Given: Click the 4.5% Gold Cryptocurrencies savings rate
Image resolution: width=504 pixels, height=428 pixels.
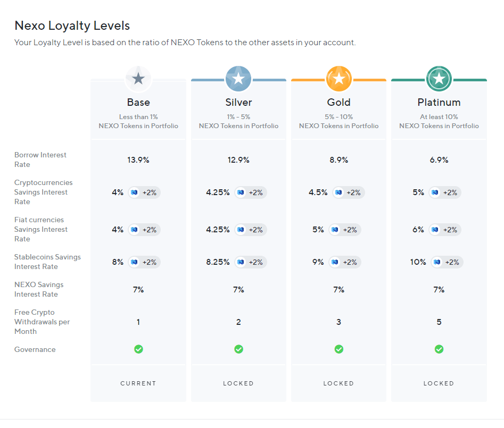Looking at the screenshot, I should tap(318, 192).
